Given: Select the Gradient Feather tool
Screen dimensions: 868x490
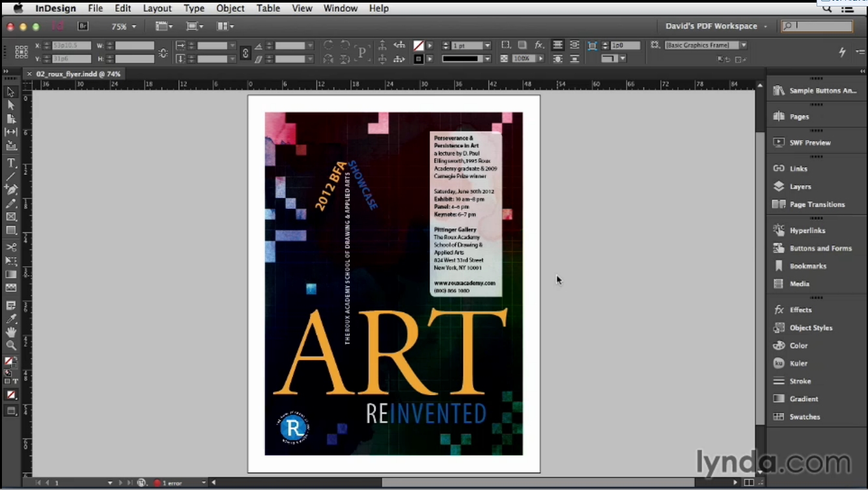Looking at the screenshot, I should [11, 288].
